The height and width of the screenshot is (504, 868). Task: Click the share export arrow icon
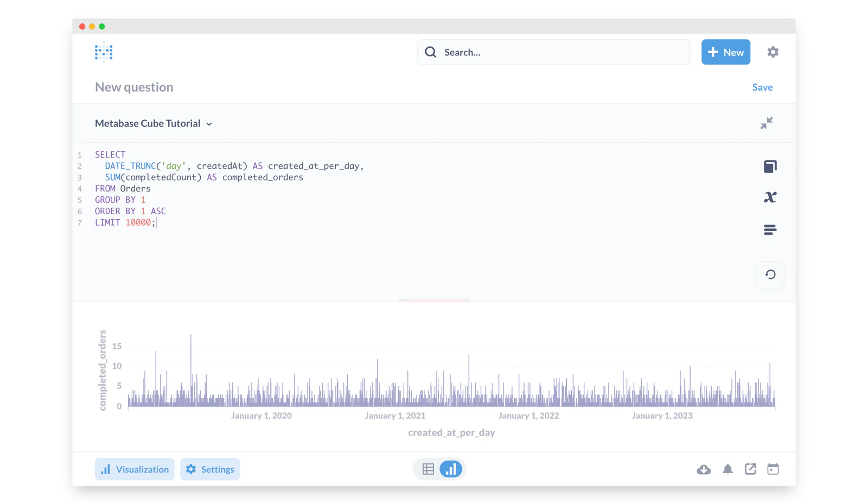click(x=750, y=469)
